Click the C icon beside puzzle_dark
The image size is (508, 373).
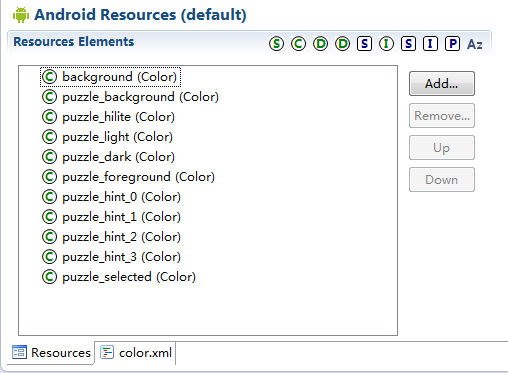pos(49,157)
